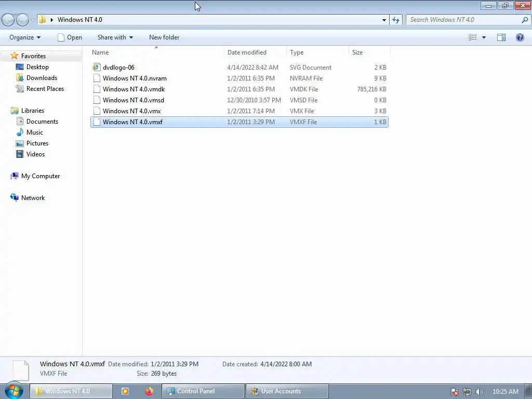The image size is (532, 399).
Task: Click the Forward navigation arrow
Action: (x=22, y=20)
